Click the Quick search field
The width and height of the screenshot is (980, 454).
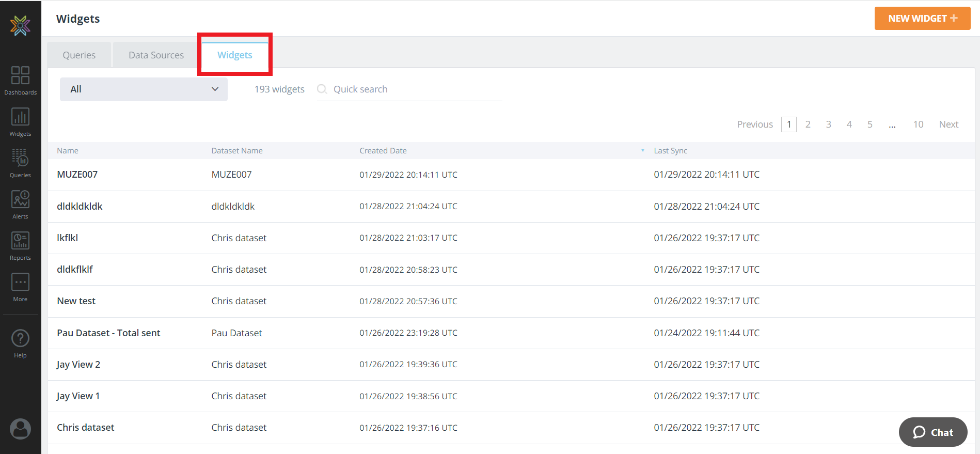(413, 89)
